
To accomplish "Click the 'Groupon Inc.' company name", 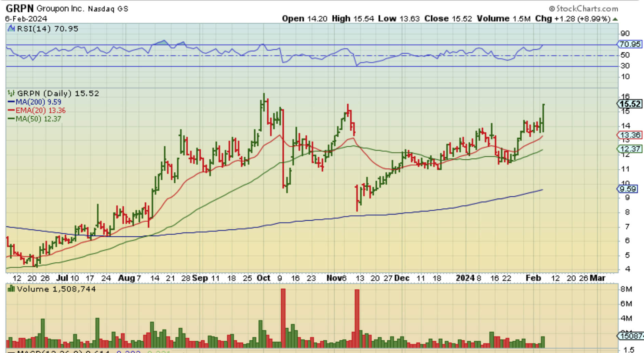I will click(60, 8).
